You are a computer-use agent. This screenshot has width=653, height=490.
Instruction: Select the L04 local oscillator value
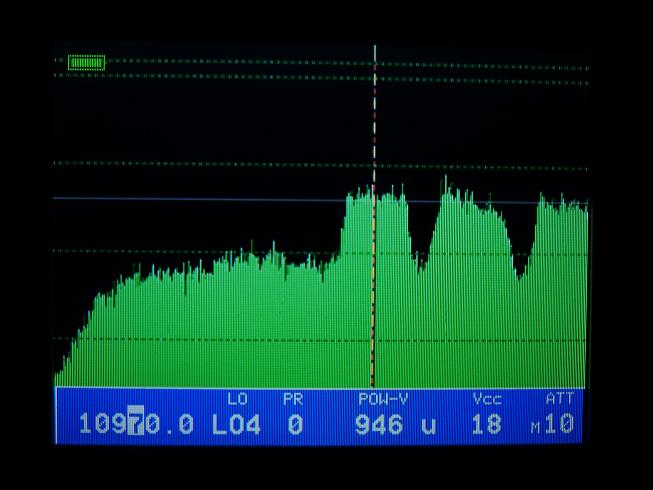[236, 424]
